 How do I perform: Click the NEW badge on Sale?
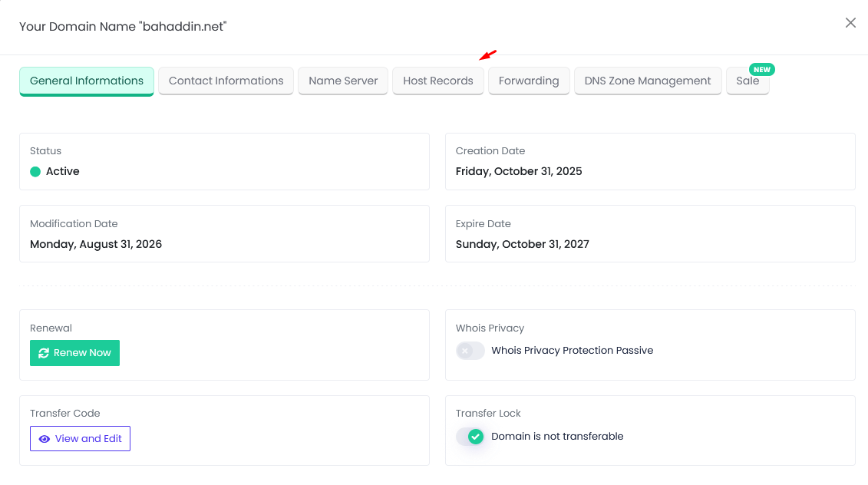(762, 69)
